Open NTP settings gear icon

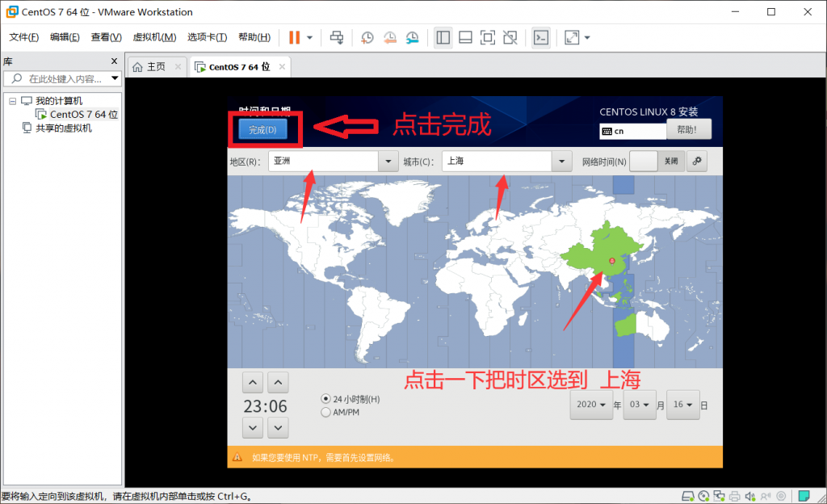pos(697,162)
